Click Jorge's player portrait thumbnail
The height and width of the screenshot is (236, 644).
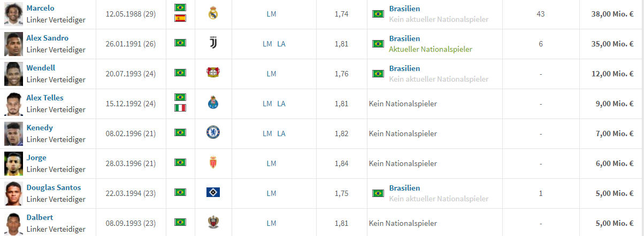click(13, 163)
